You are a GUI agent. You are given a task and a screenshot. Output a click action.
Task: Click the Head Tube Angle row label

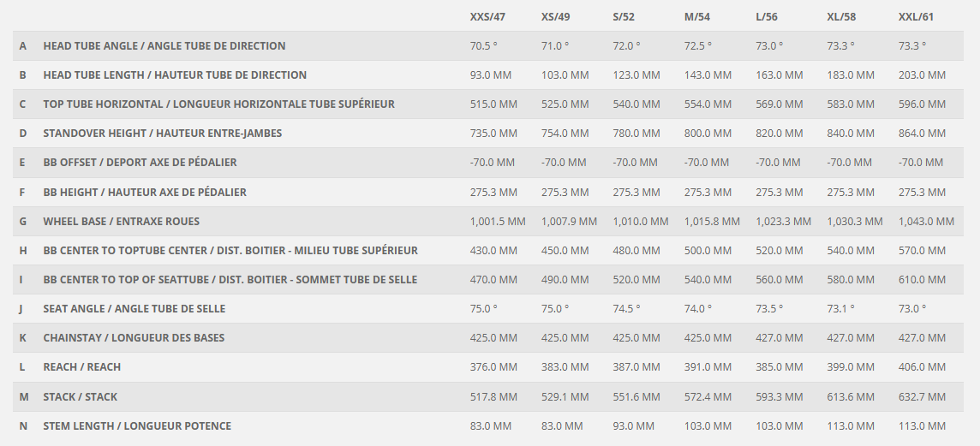click(164, 46)
